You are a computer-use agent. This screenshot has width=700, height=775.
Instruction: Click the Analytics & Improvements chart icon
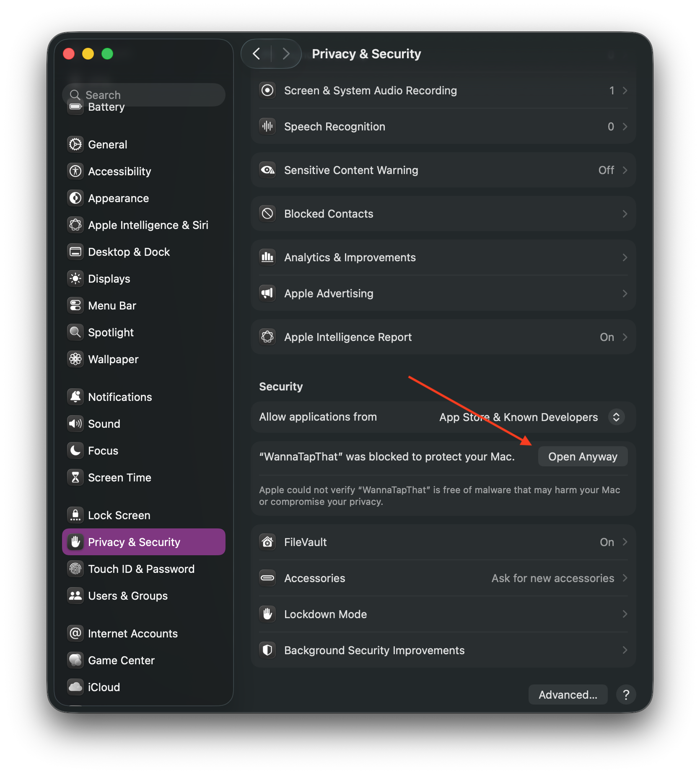(267, 257)
